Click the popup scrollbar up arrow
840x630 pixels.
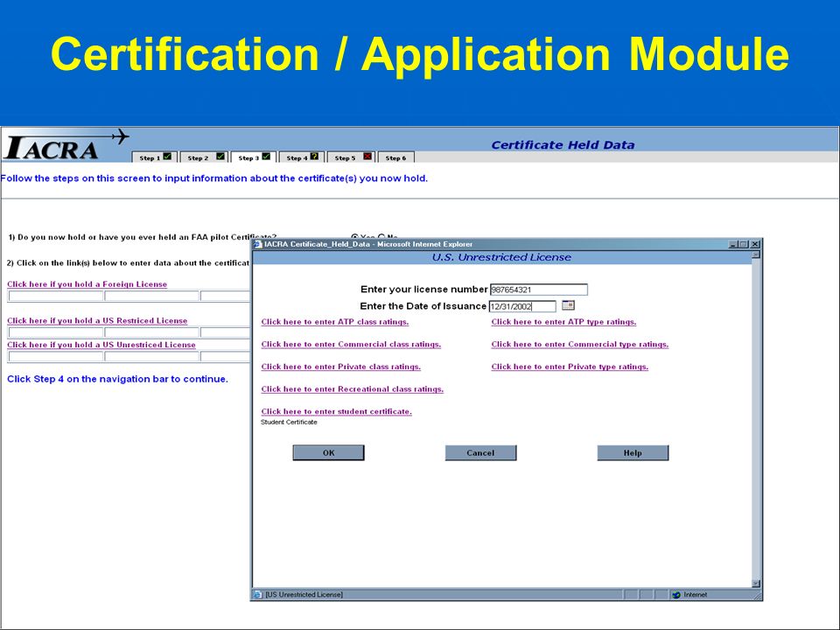click(x=756, y=255)
